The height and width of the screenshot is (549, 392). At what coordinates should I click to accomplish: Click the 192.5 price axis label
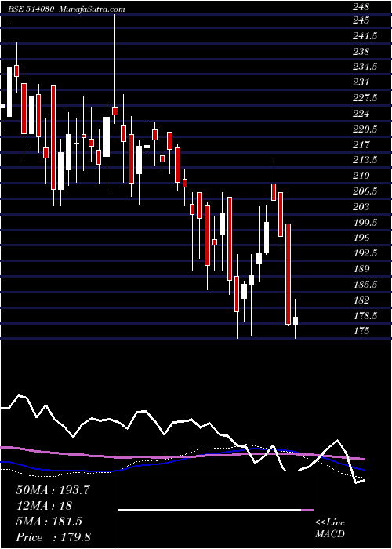[x=365, y=253]
